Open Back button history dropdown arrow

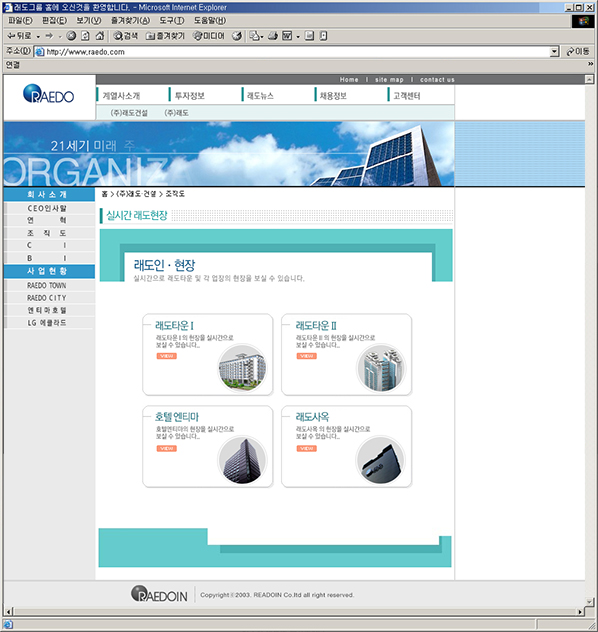coord(38,37)
